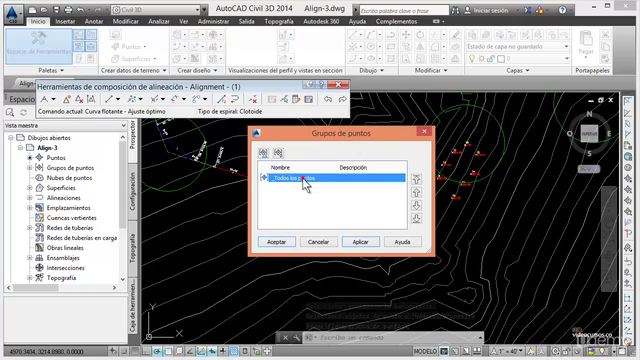
Task: Open the Analizar ribbon tab
Action: coord(159,21)
